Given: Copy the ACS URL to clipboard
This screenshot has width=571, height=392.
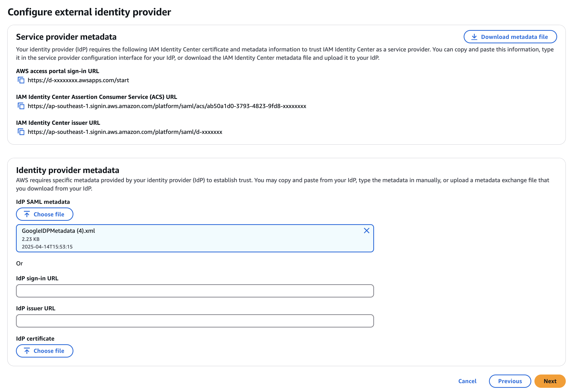Looking at the screenshot, I should tap(21, 106).
